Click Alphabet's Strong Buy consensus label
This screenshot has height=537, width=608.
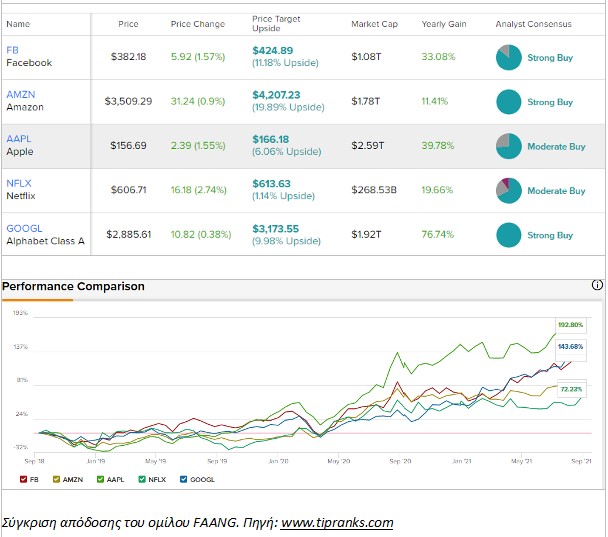(x=550, y=235)
